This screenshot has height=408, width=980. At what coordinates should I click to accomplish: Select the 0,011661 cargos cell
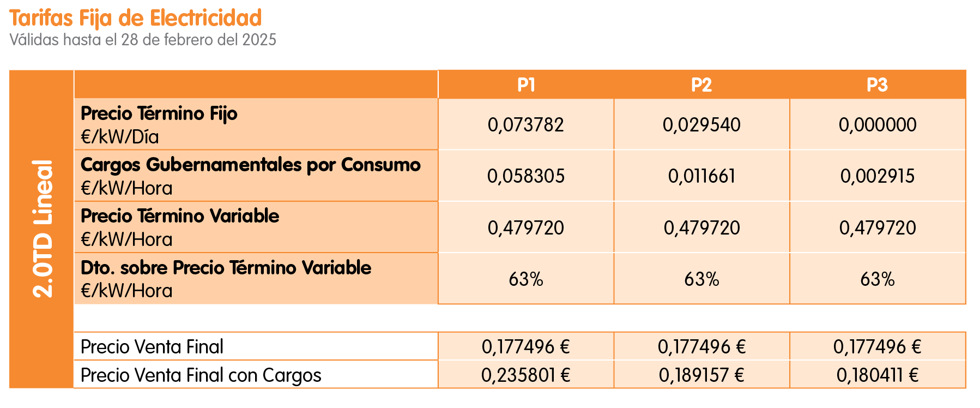click(701, 176)
